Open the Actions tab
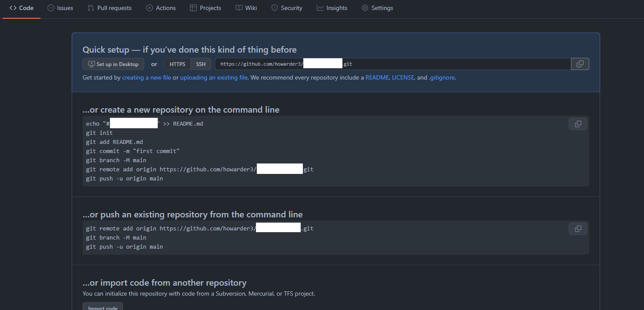Image resolution: width=644 pixels, height=310 pixels. tap(161, 8)
